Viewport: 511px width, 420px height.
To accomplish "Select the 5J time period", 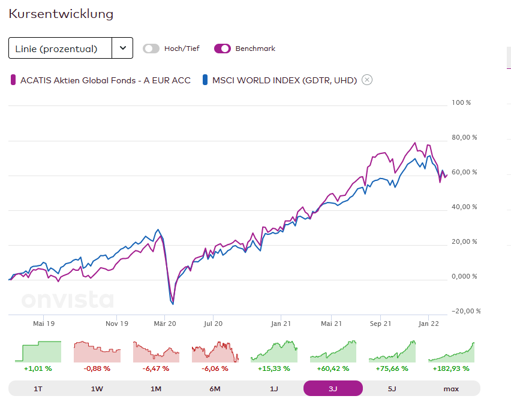I will point(392,389).
